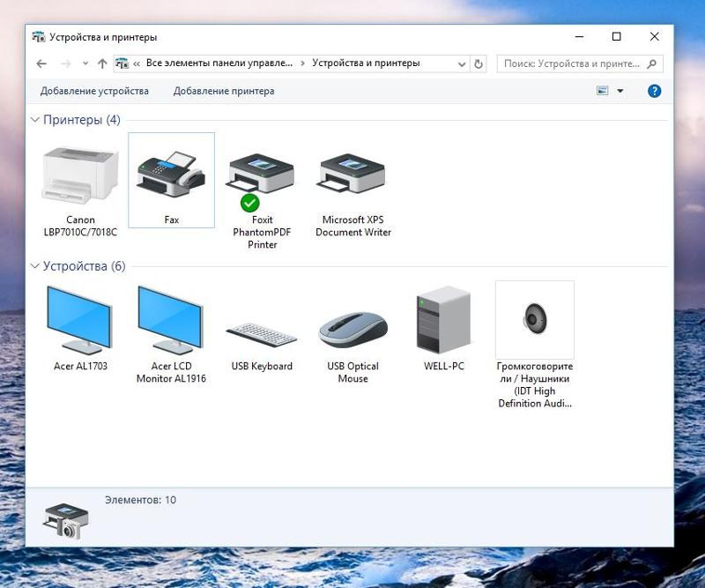705x588 pixels.
Task: Select the Canon LBP7010C/7018C printer icon
Action: click(80, 175)
